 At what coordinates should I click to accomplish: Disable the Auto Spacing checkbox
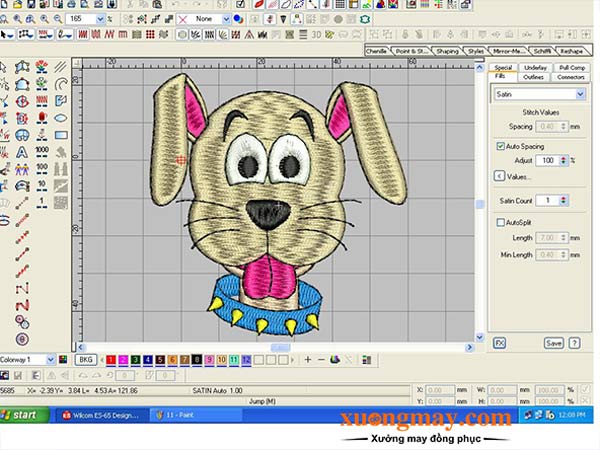(x=501, y=145)
